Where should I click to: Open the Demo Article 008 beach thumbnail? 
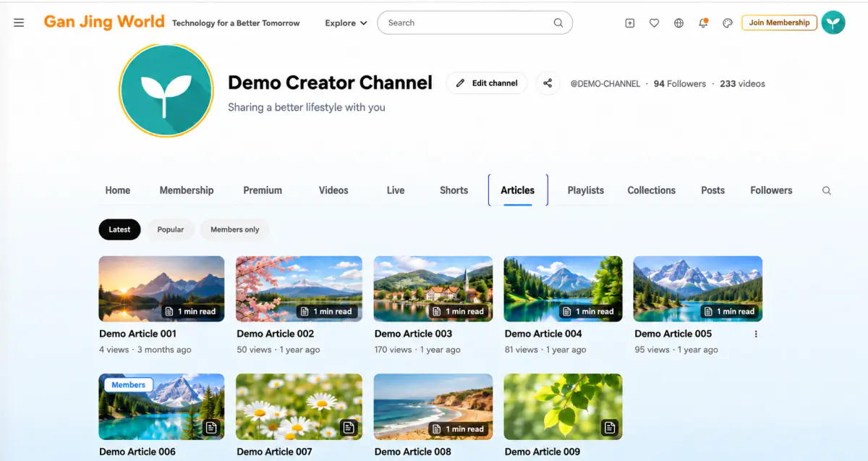pyautogui.click(x=433, y=407)
